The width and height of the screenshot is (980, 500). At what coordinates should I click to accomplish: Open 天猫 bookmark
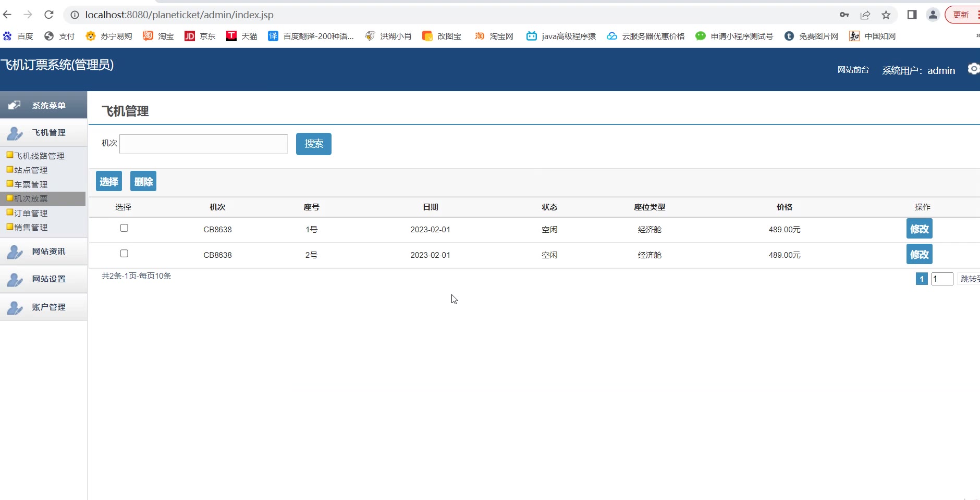242,36
